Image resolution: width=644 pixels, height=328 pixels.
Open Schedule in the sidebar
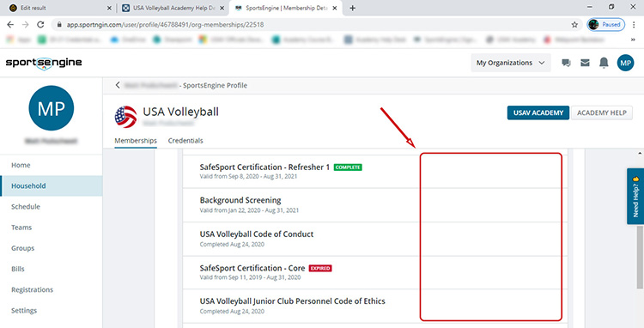52,206
